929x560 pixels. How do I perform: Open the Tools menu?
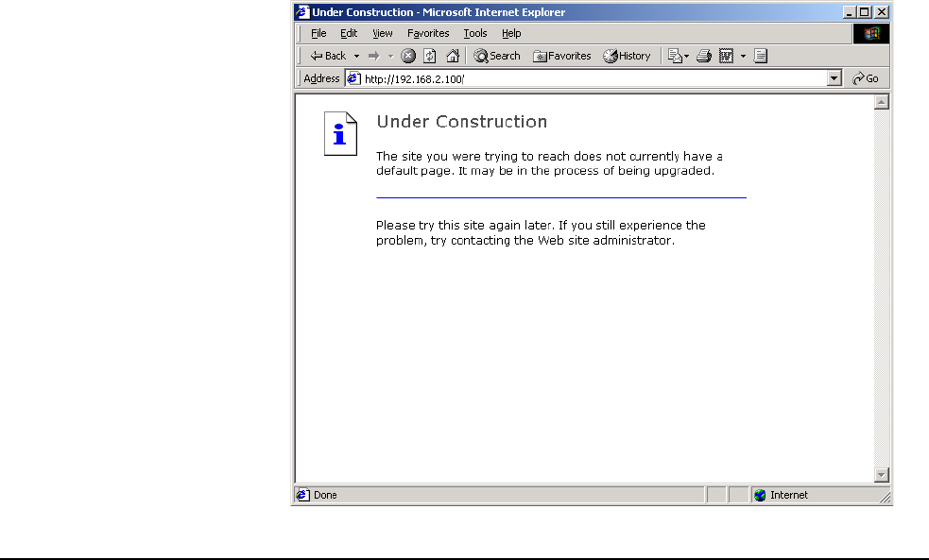click(x=475, y=33)
